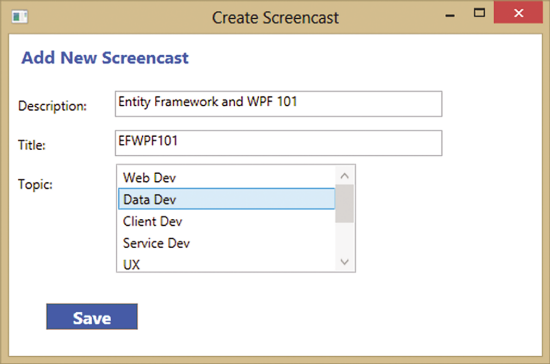
Task: Focus the Title input field
Action: pos(279,143)
